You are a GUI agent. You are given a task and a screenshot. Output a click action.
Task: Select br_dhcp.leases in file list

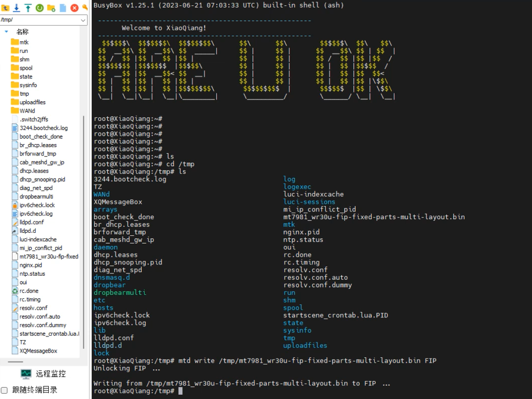click(x=38, y=145)
